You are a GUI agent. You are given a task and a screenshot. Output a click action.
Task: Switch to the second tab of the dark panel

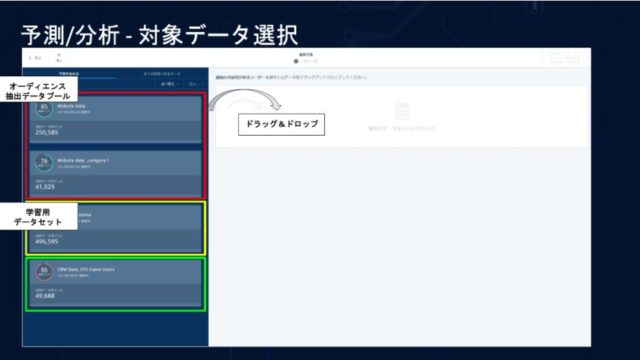pyautogui.click(x=162, y=74)
